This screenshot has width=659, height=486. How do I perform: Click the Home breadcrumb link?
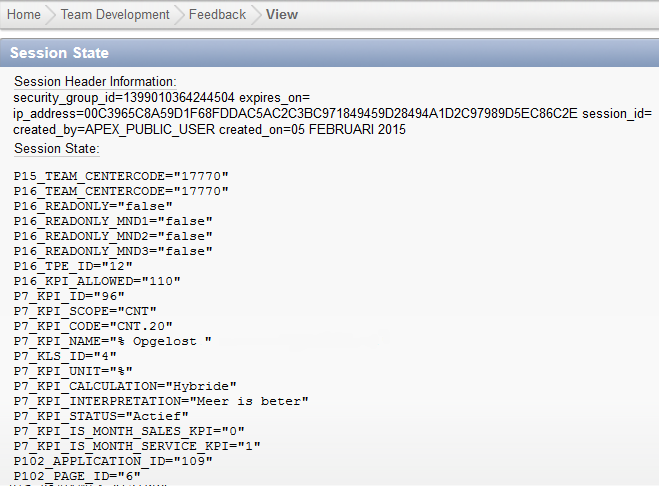tap(24, 15)
